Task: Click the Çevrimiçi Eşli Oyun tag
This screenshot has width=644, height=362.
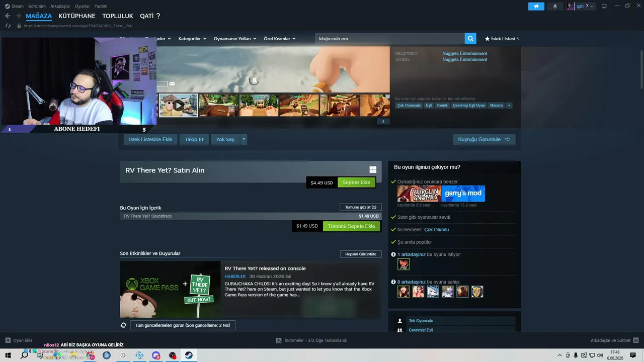Action: click(469, 105)
